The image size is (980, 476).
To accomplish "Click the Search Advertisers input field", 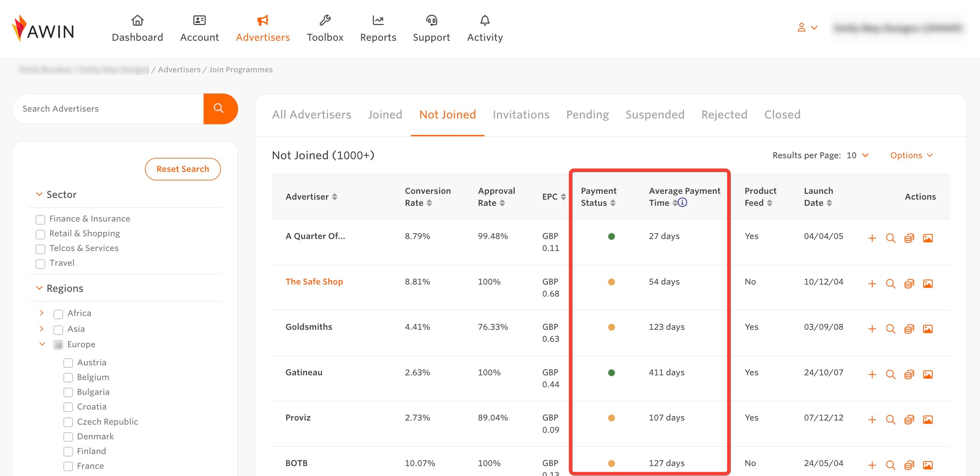I will 108,109.
